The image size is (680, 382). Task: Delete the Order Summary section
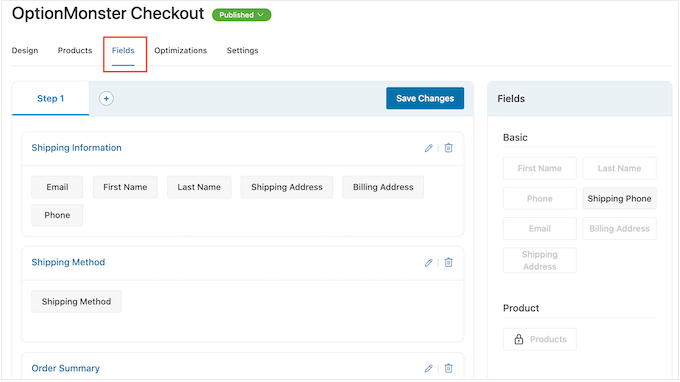click(448, 368)
